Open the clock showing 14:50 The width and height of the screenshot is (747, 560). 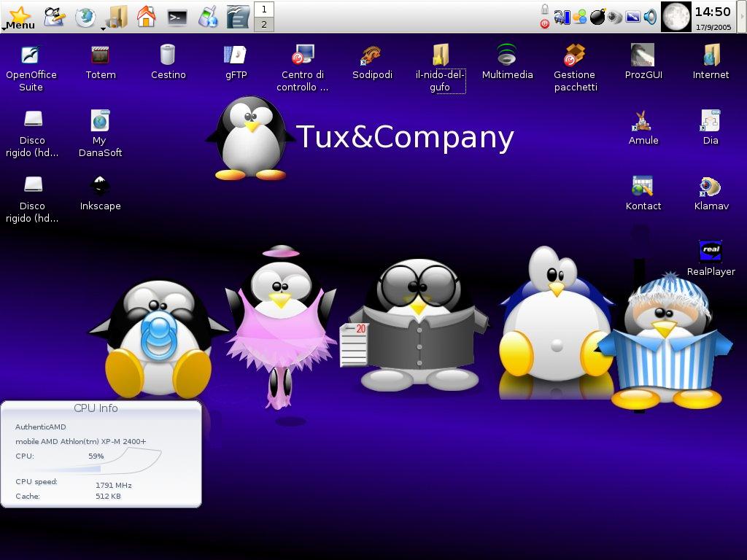pos(712,12)
